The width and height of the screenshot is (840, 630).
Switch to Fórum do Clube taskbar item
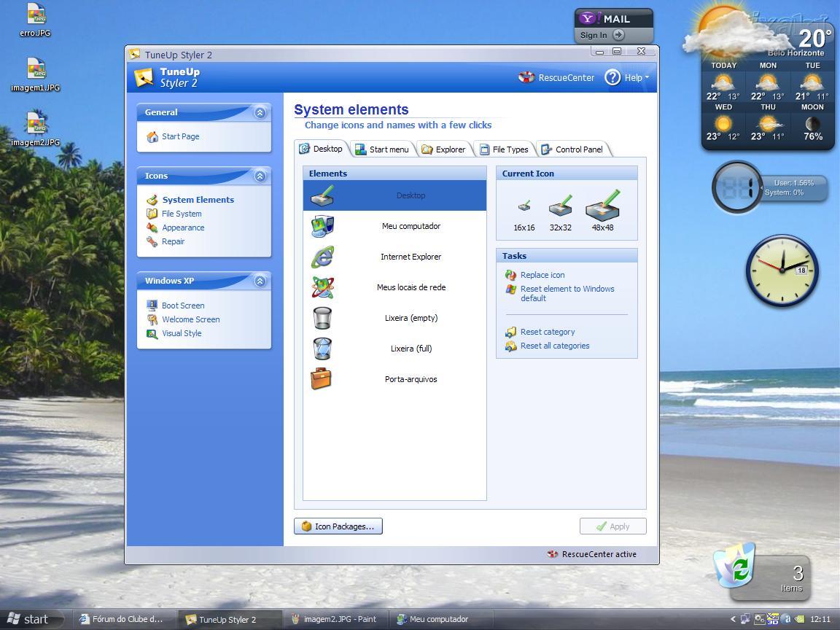point(122,619)
